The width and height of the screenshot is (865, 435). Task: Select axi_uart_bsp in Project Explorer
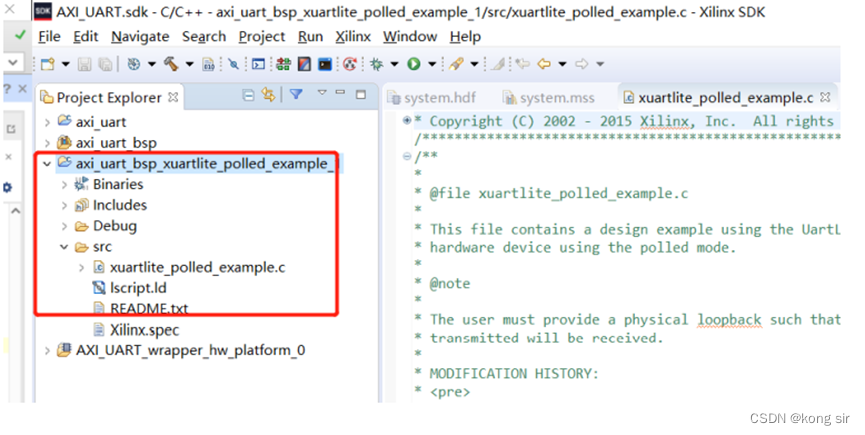[x=107, y=143]
